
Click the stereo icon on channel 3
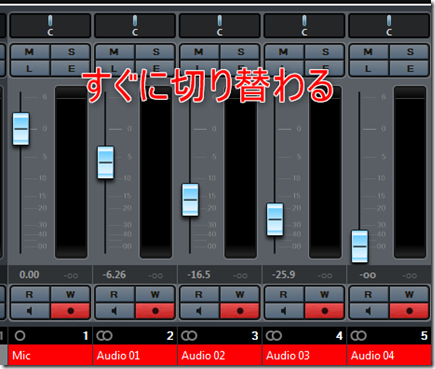[189, 336]
